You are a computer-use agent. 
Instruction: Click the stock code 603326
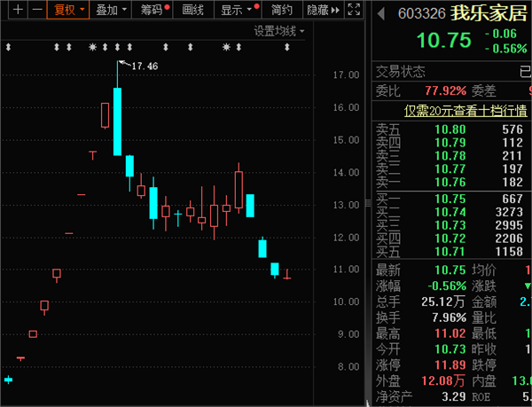coord(421,14)
